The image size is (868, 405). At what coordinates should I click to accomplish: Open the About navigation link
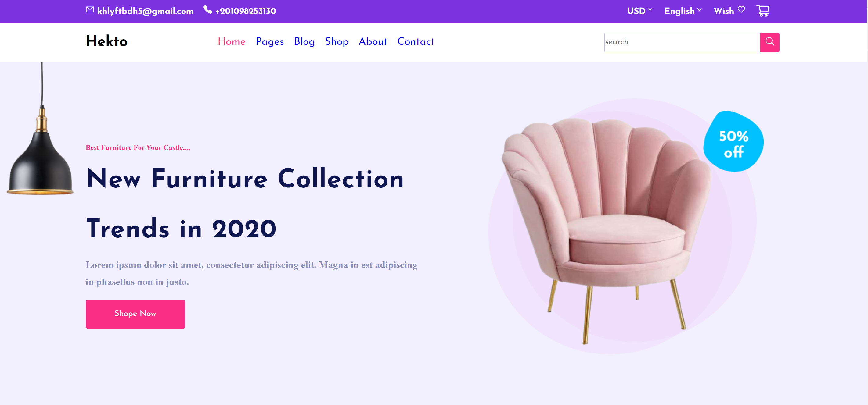coord(373,42)
